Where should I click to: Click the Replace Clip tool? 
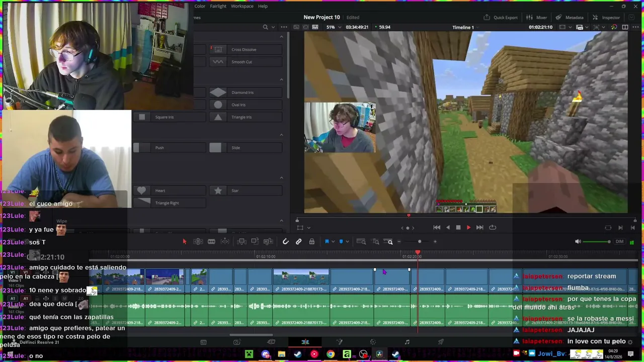coord(268,242)
